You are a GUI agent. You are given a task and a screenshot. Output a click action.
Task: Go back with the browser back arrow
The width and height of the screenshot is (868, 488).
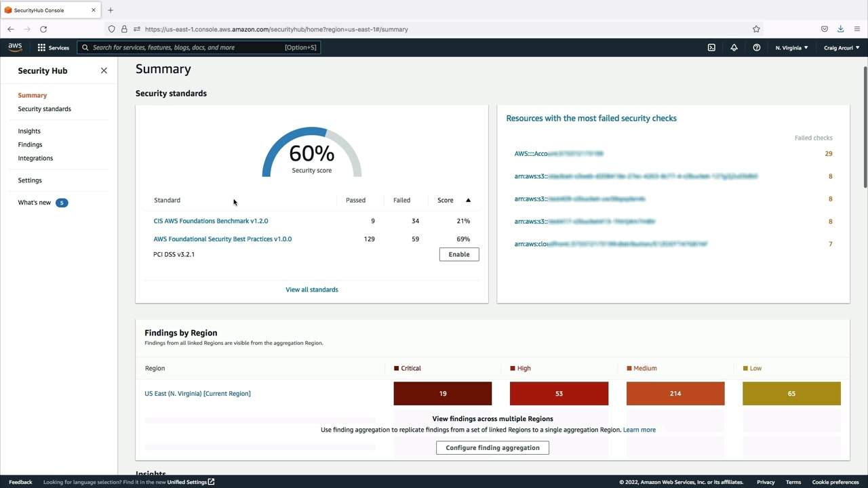click(x=11, y=29)
